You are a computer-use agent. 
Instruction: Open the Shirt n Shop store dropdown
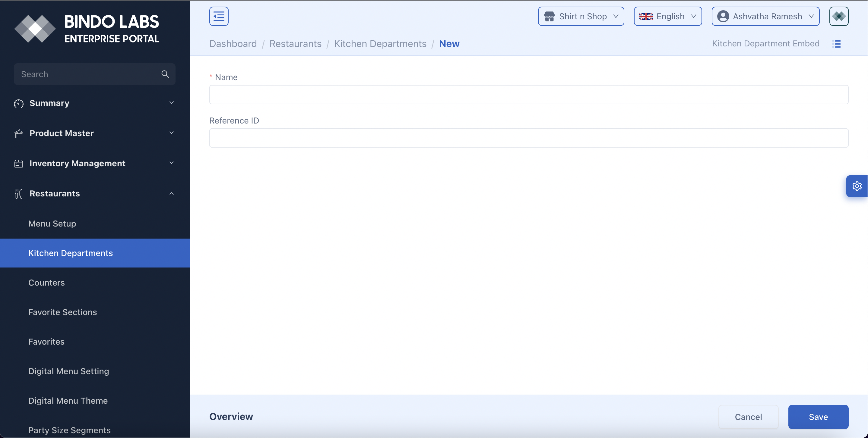click(x=581, y=16)
